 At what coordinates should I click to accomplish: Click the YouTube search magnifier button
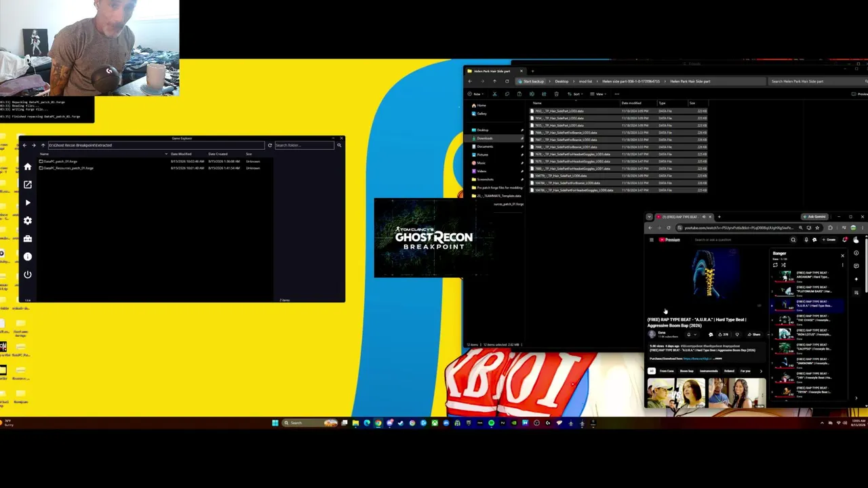(x=793, y=240)
